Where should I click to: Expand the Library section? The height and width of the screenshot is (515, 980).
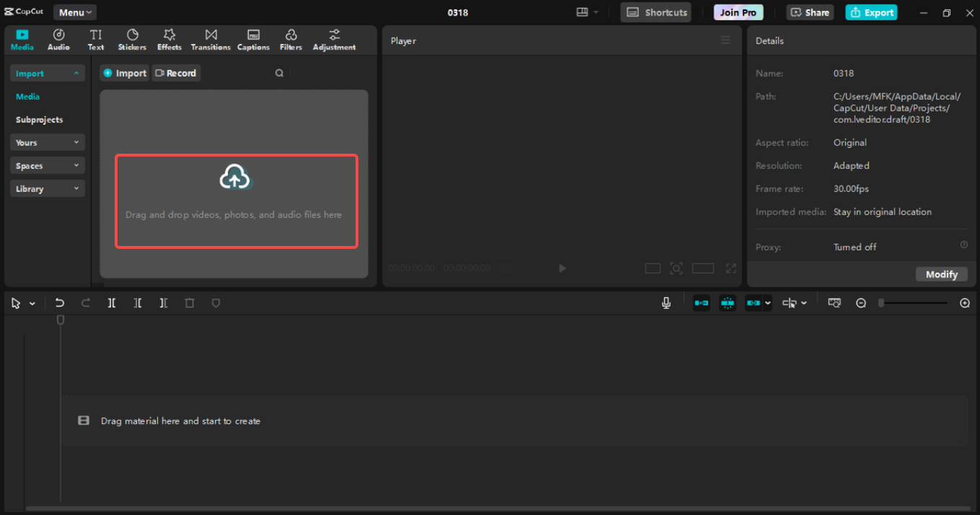pos(48,189)
